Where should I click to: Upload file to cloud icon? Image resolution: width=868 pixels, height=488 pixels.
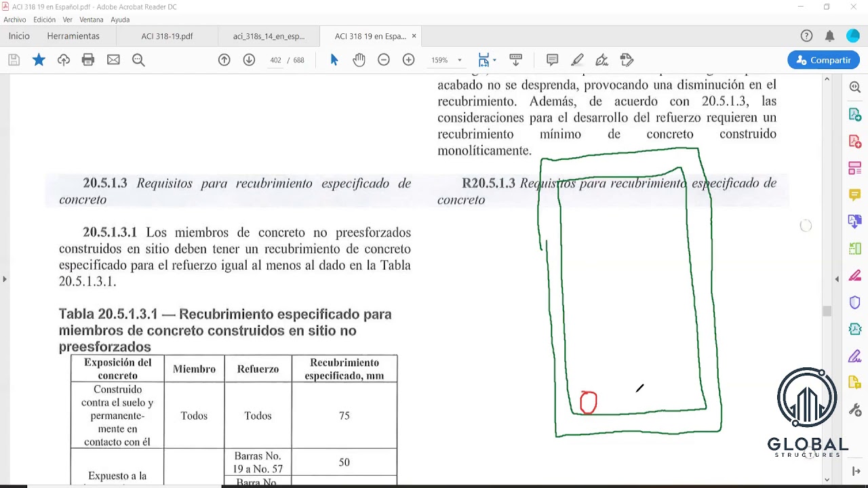[64, 60]
